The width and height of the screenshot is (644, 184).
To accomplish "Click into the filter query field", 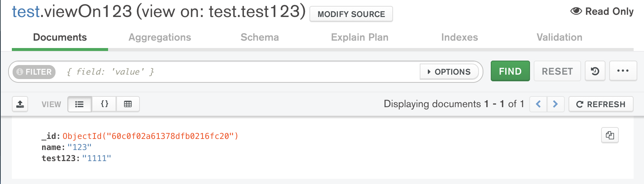I will pyautogui.click(x=241, y=72).
